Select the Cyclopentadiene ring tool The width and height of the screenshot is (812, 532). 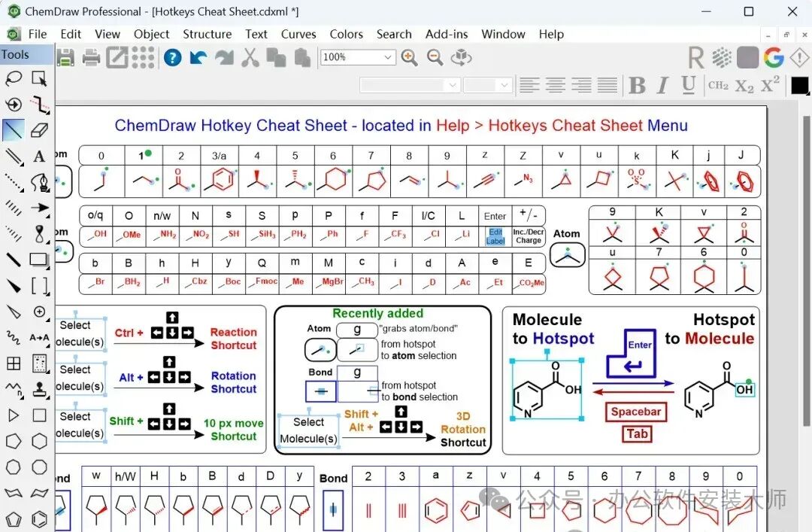(x=14, y=519)
